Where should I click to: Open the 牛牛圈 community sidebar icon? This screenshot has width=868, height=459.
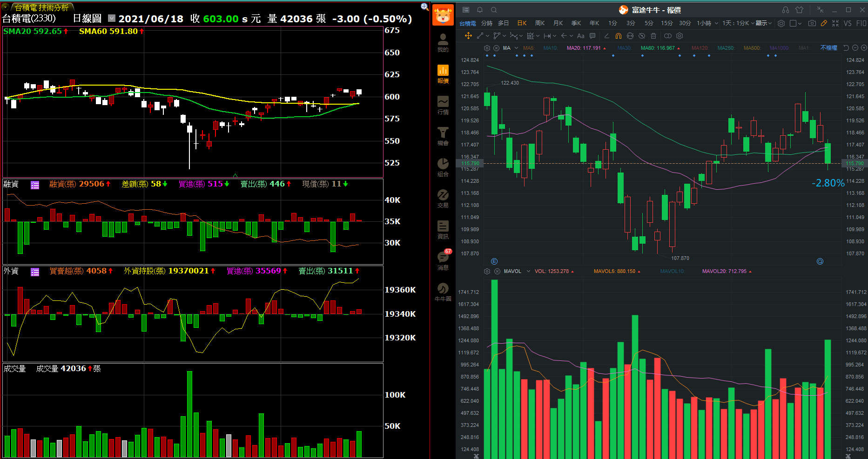click(443, 292)
